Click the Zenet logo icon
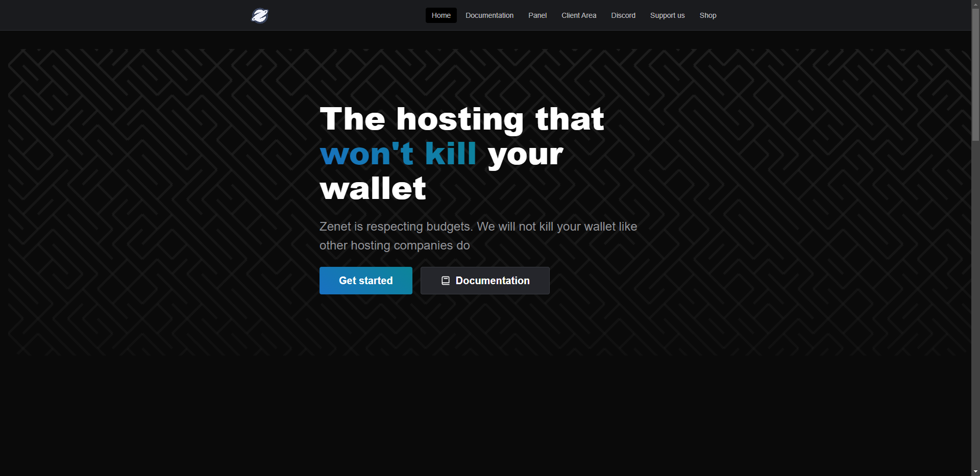Viewport: 980px width, 476px height. coord(260,15)
